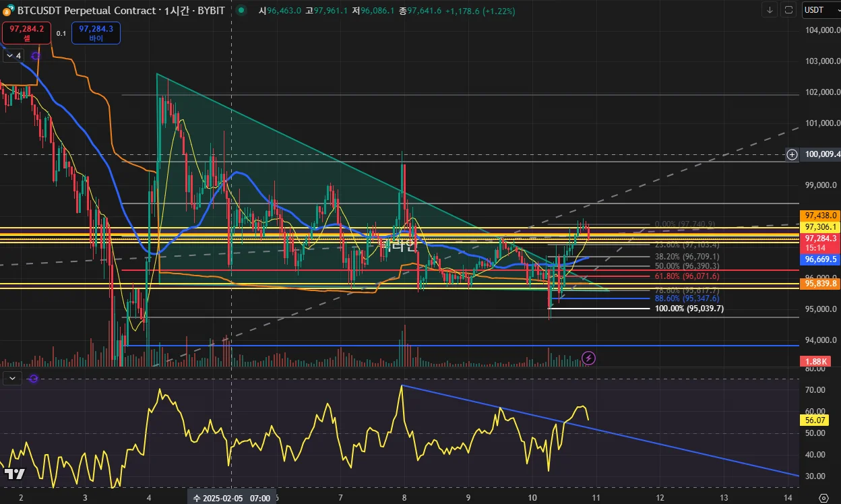The image size is (841, 504).
Task: Open the TradingView logo link
Action: click(x=15, y=474)
